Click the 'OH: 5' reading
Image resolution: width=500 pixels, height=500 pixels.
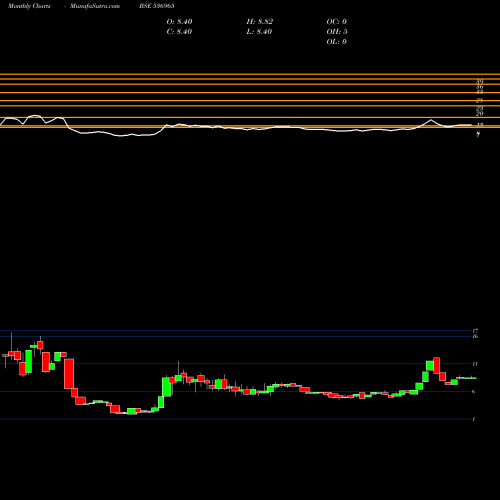pyautogui.click(x=337, y=32)
